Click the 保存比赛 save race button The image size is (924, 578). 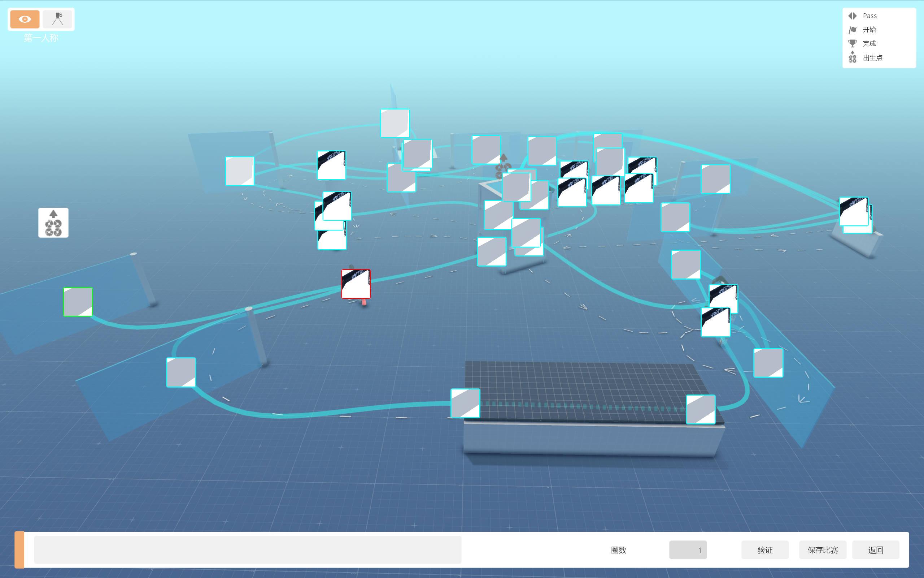pos(823,550)
